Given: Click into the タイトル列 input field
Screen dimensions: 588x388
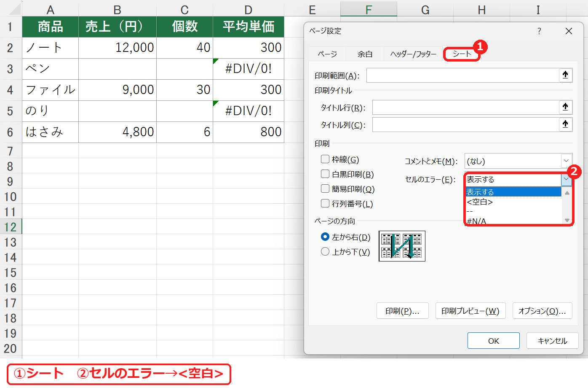Looking at the screenshot, I should click(x=465, y=124).
